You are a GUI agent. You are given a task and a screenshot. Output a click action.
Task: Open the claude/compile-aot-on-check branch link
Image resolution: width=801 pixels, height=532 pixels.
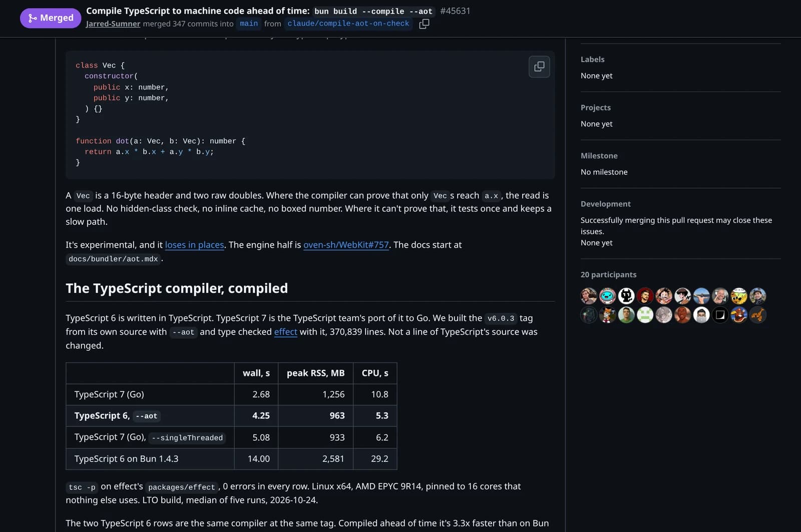click(348, 24)
